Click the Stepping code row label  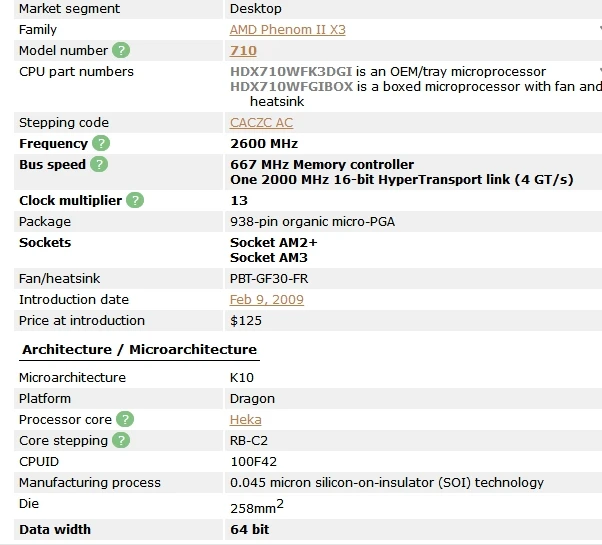pos(64,123)
